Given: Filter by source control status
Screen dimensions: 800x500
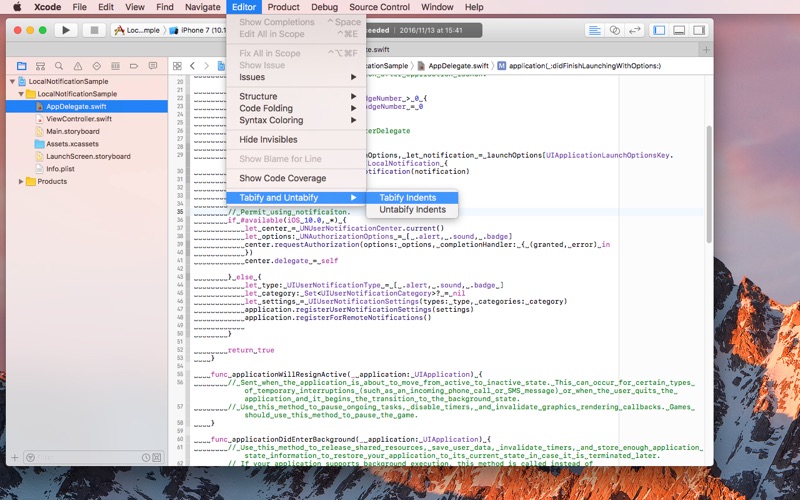Looking at the screenshot, I should point(157,458).
